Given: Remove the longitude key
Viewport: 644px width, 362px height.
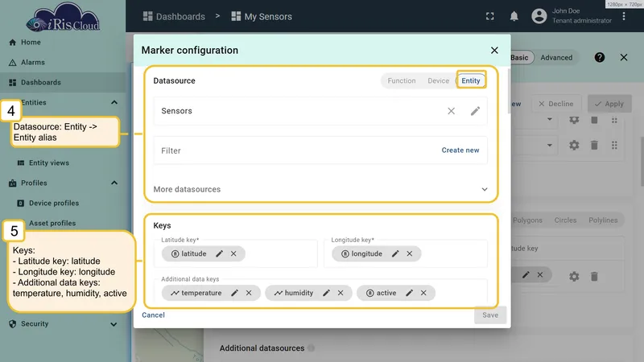Looking at the screenshot, I should pos(410,253).
